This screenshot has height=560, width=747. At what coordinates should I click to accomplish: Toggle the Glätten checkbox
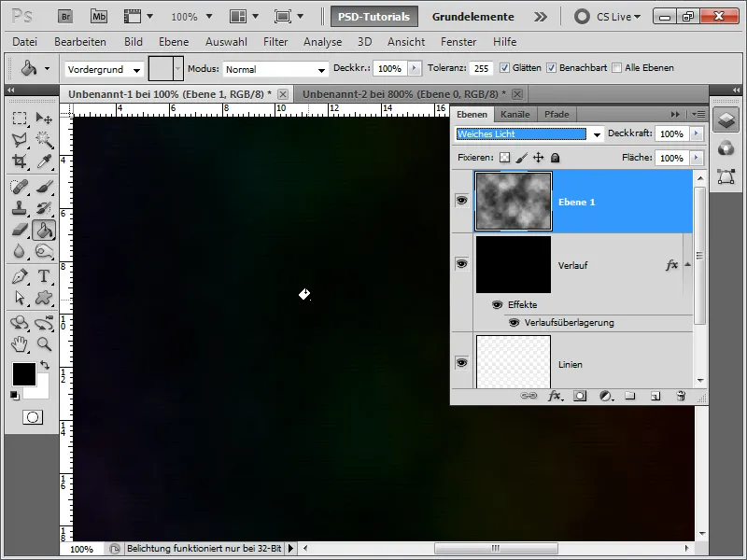pyautogui.click(x=504, y=67)
